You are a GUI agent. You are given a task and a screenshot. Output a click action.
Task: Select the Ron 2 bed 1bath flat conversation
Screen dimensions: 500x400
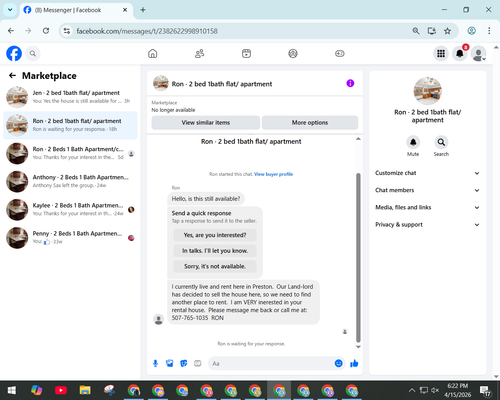(x=70, y=125)
